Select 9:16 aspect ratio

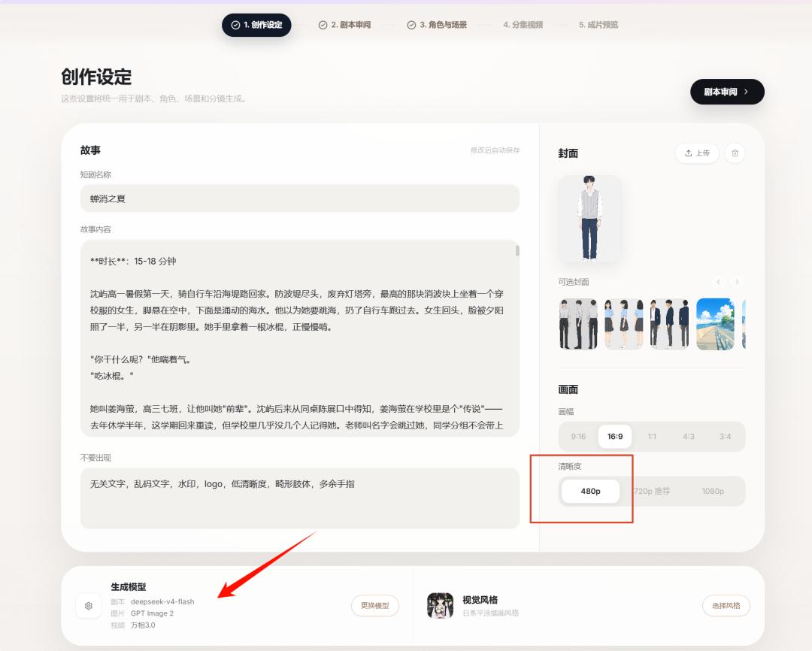[578, 437]
